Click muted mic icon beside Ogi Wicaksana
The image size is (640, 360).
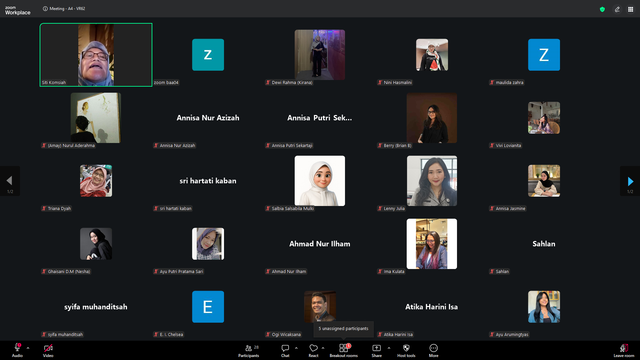(268, 335)
